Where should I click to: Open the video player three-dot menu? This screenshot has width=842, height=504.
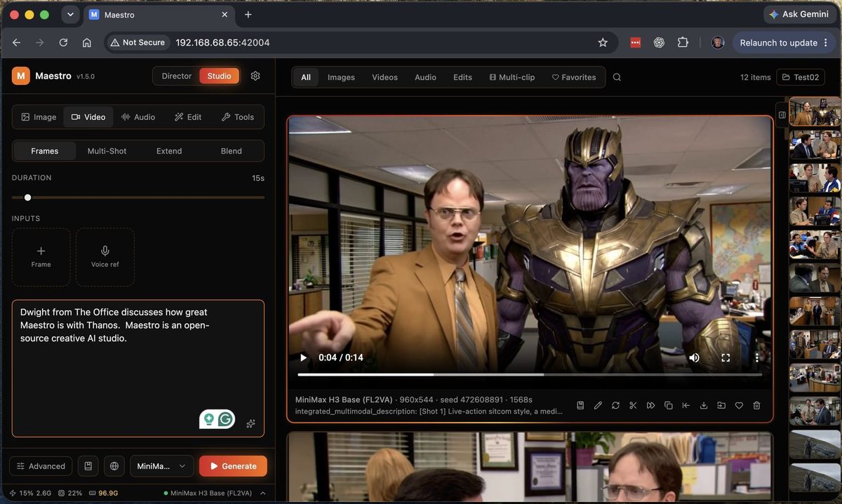(x=756, y=357)
